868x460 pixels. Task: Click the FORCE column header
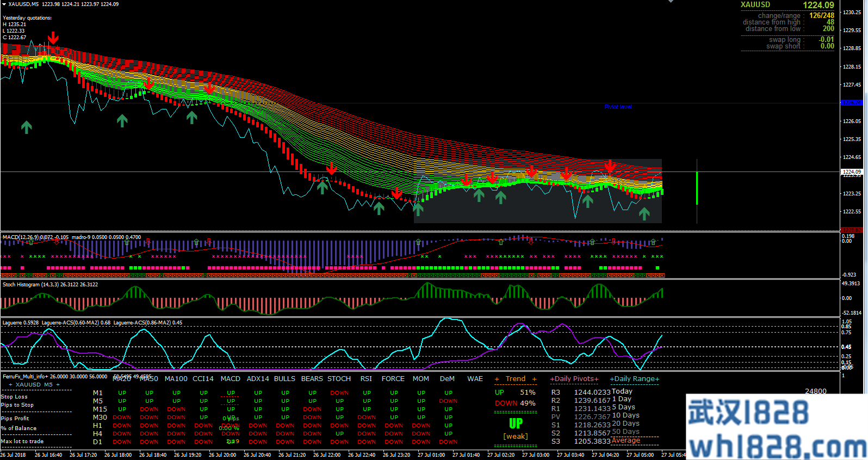[x=393, y=379]
